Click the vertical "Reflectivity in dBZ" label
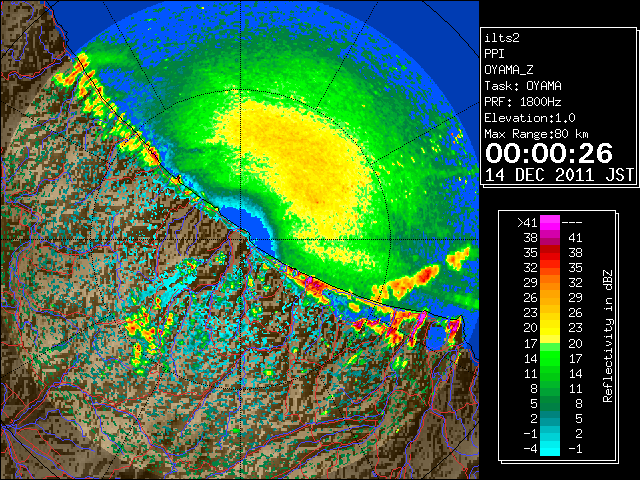This screenshot has width=640, height=480. tap(608, 336)
